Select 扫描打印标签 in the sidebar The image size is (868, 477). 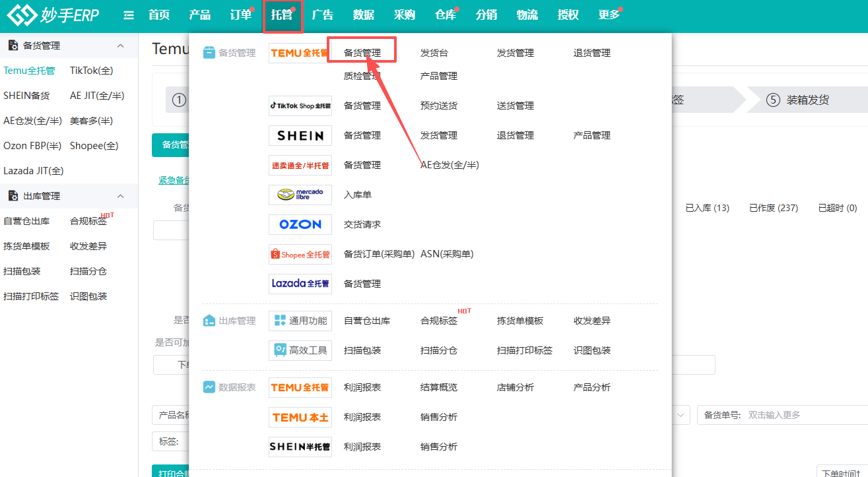pyautogui.click(x=31, y=296)
